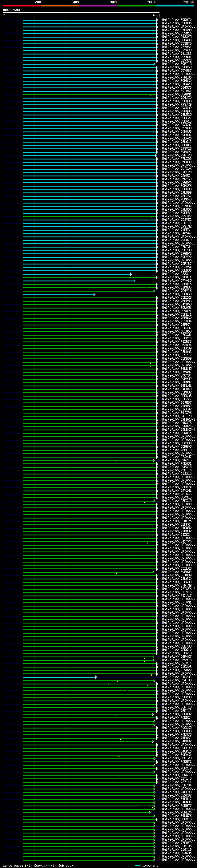Click hit label UniRef100_C1EHI1

176,277
